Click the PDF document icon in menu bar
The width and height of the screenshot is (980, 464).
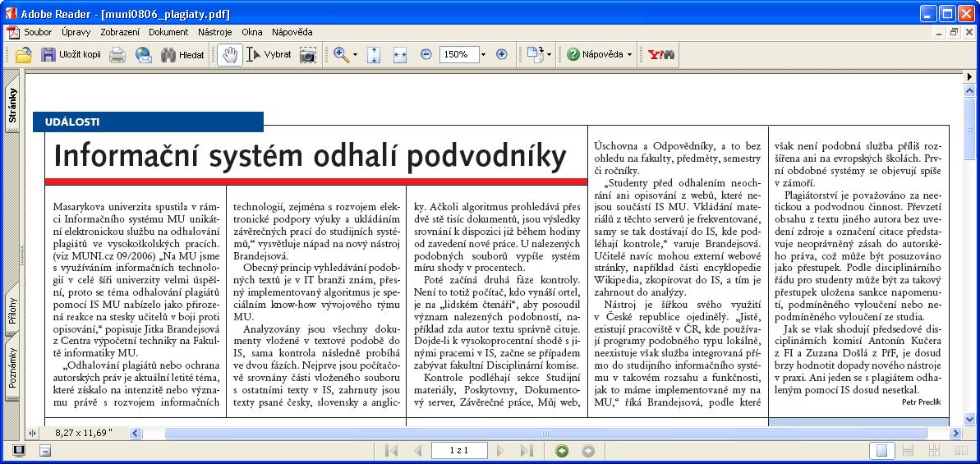12,33
